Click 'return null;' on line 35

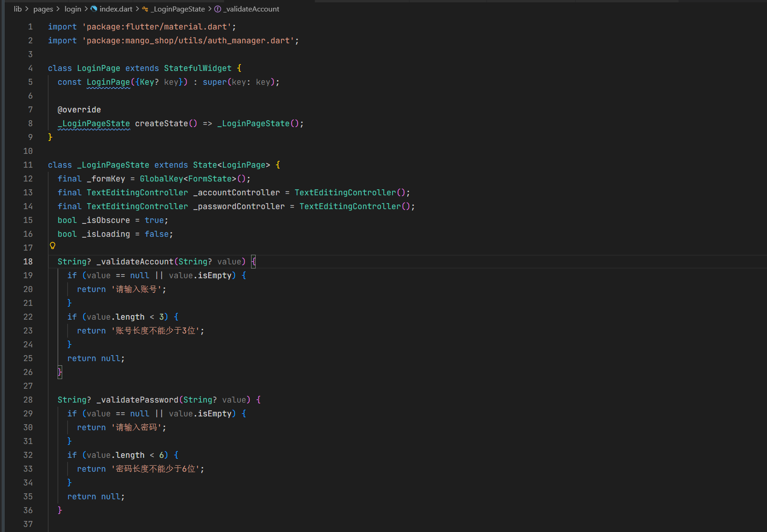[96, 497]
